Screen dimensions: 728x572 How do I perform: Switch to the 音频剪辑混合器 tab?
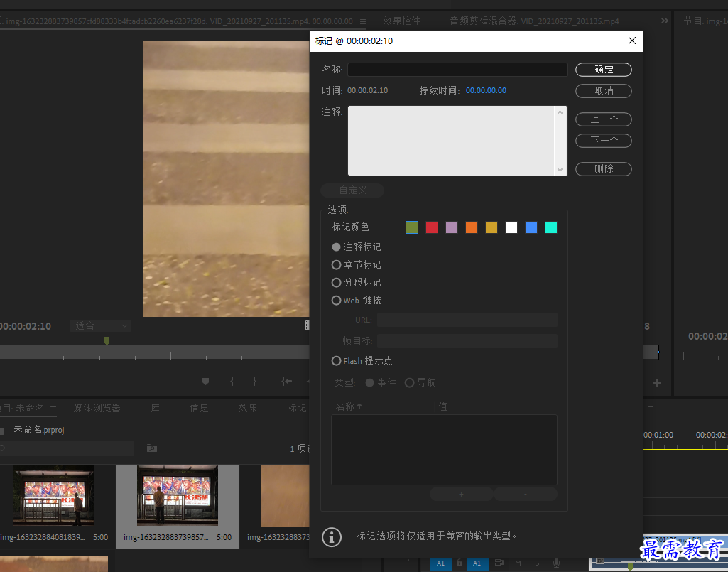pyautogui.click(x=534, y=21)
